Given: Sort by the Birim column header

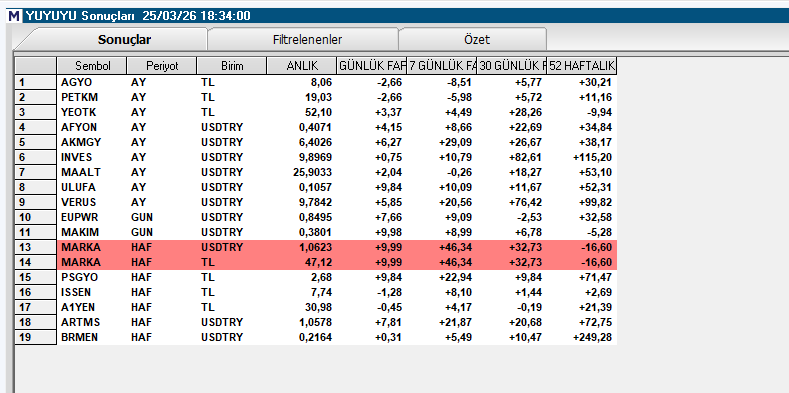Looking at the screenshot, I should [x=232, y=65].
